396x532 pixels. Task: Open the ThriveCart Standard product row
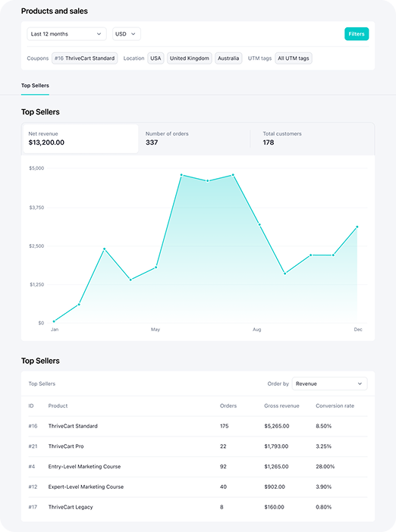tap(198, 426)
